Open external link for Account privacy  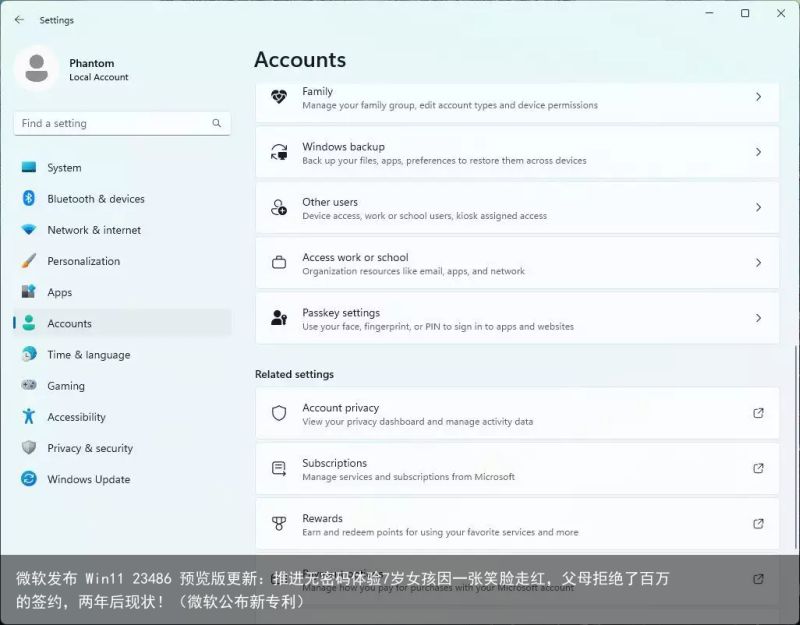coord(758,413)
